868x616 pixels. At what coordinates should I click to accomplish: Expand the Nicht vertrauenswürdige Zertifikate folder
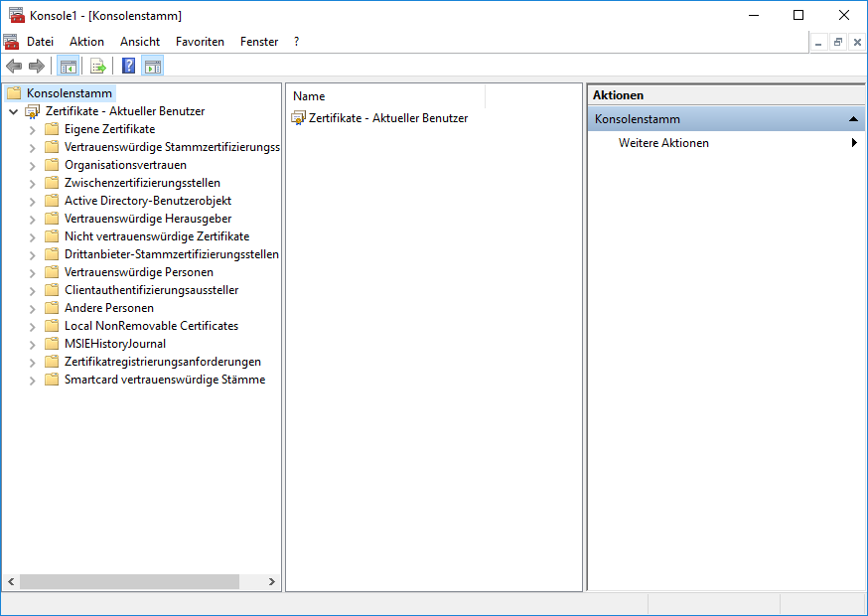pos(31,235)
